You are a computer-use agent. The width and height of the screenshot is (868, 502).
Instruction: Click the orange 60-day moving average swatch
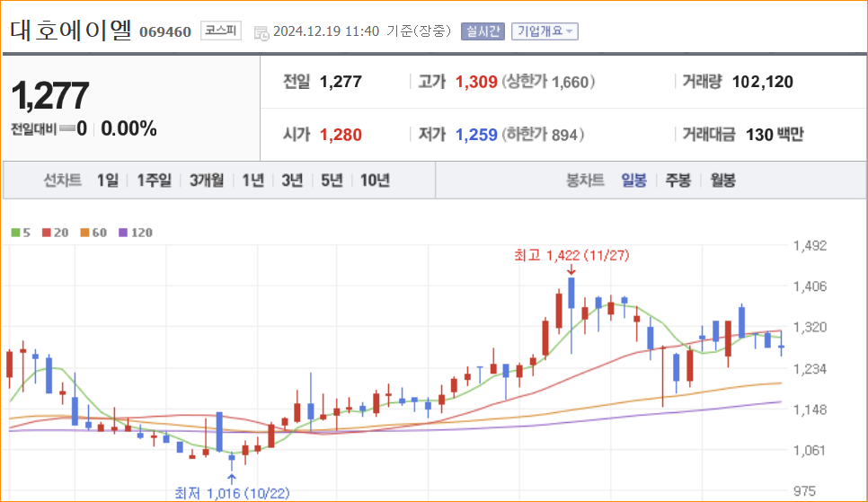click(84, 233)
